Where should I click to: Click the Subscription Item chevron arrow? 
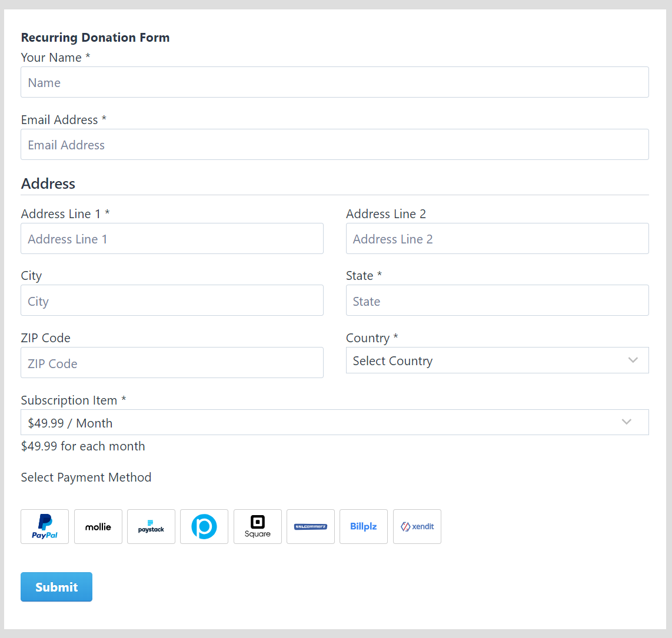[626, 422]
